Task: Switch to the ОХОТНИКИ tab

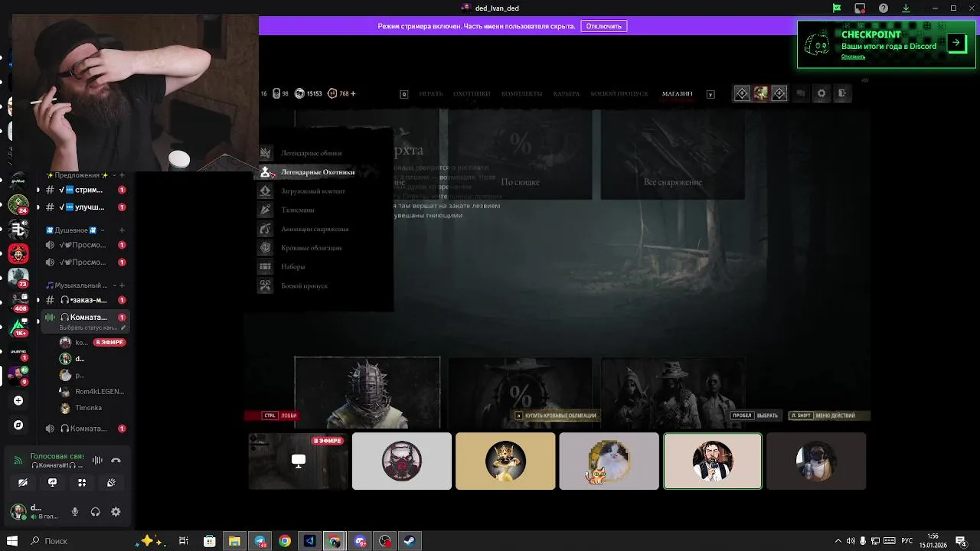Action: coord(472,93)
